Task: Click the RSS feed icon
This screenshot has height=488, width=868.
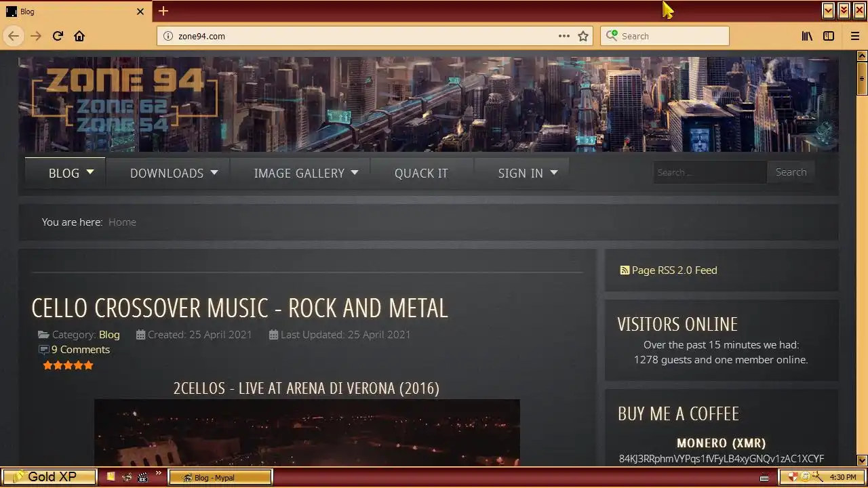Action: [x=625, y=270]
